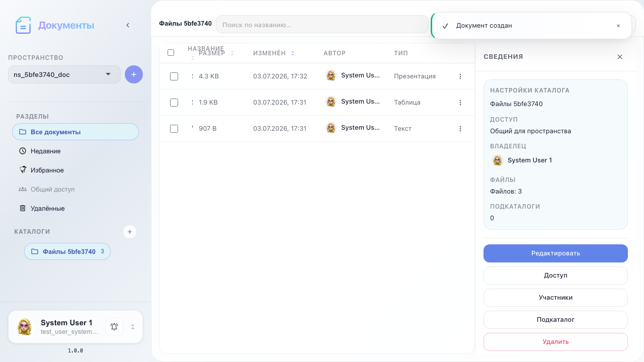Toggle the select-all checkbox in the table header
Screen dimensions: 644x362
[x=171, y=52]
